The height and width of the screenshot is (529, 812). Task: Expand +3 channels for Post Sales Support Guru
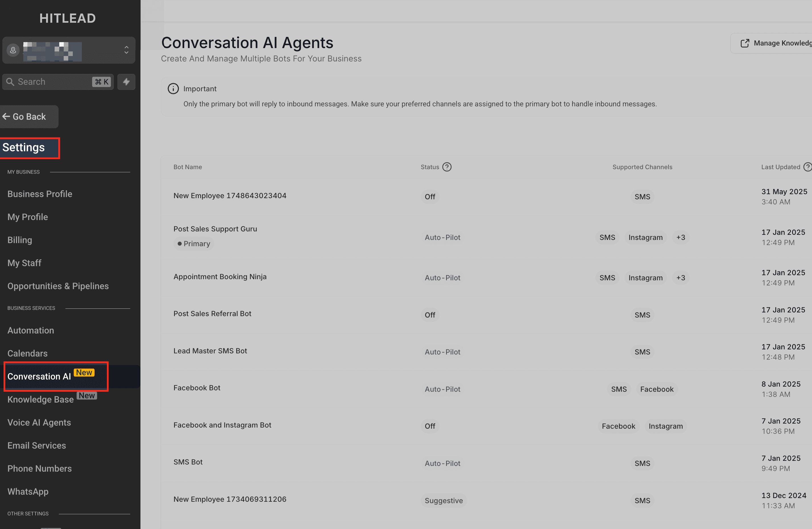click(x=681, y=237)
